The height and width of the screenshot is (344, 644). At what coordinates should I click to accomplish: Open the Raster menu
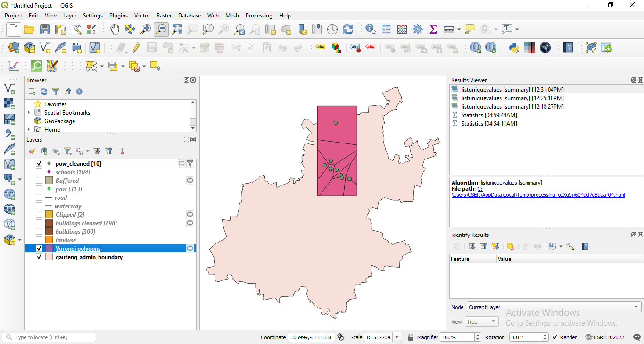pos(164,16)
